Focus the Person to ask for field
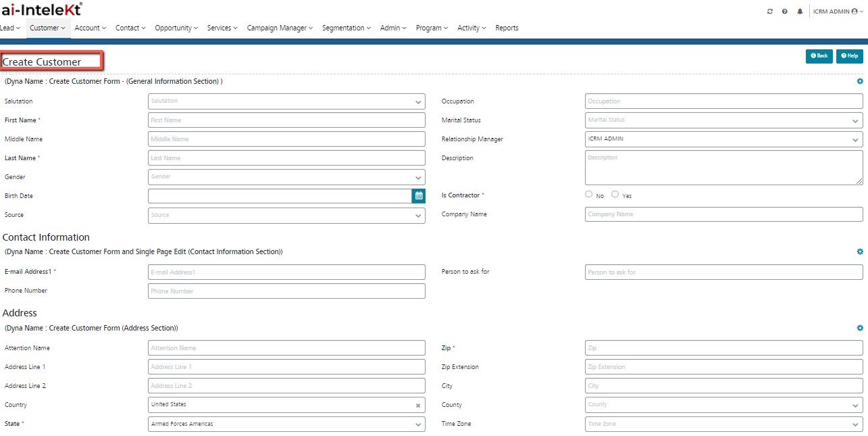 [x=724, y=272]
